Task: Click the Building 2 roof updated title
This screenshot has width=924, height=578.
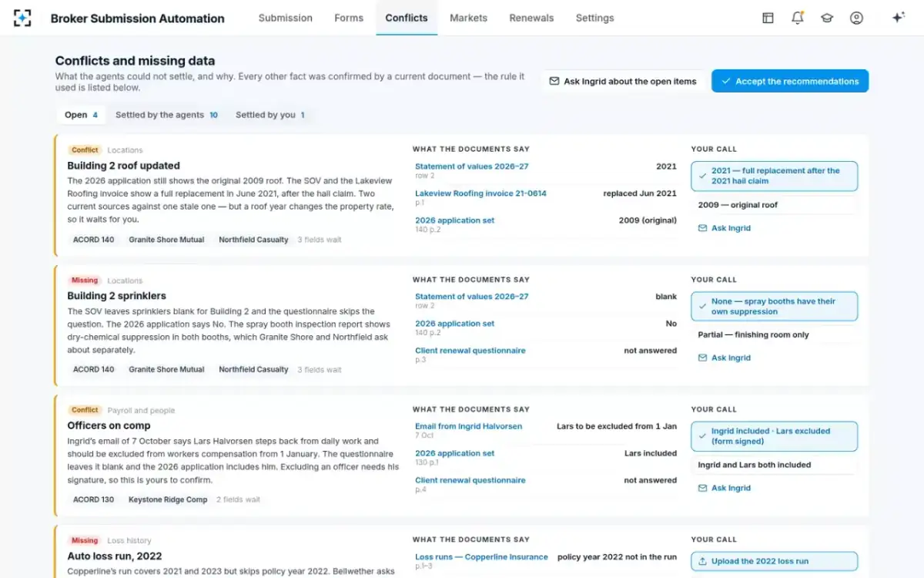Action: [123, 166]
